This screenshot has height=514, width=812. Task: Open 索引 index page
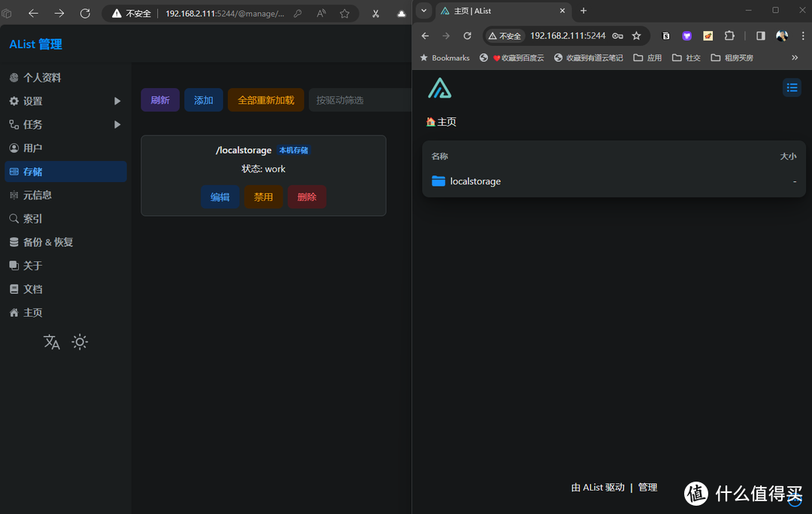click(x=65, y=219)
